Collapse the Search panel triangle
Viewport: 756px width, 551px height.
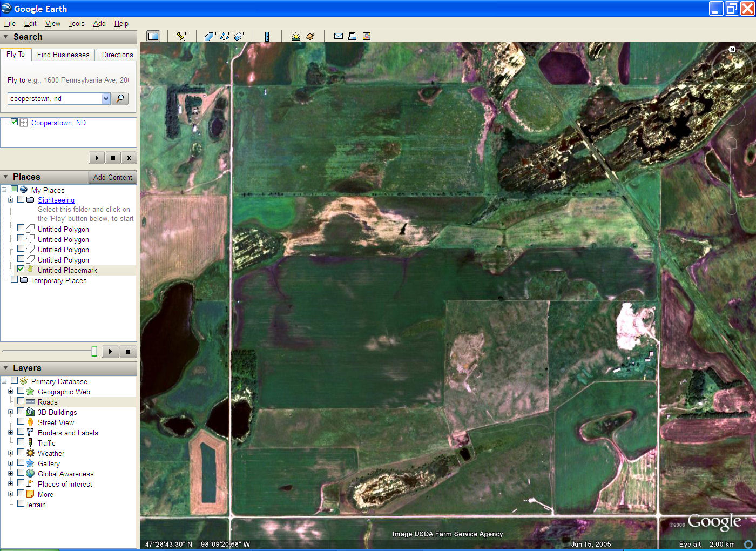pos(6,37)
